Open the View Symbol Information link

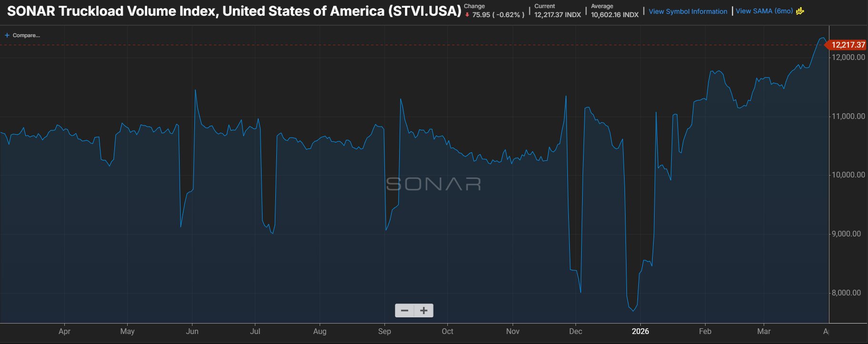pyautogui.click(x=687, y=11)
